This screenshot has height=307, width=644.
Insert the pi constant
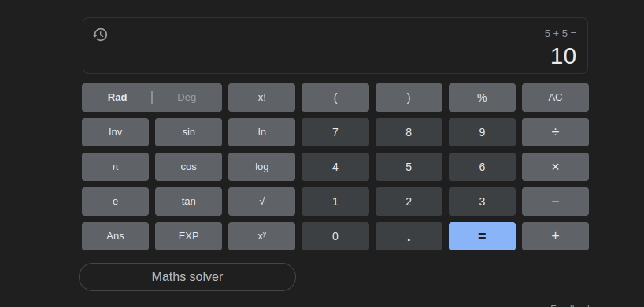115,167
